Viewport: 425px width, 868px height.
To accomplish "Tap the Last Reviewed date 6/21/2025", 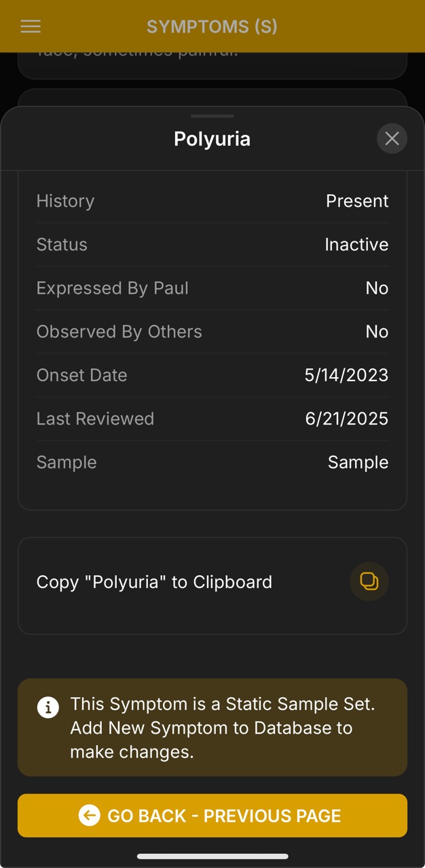I will point(346,418).
